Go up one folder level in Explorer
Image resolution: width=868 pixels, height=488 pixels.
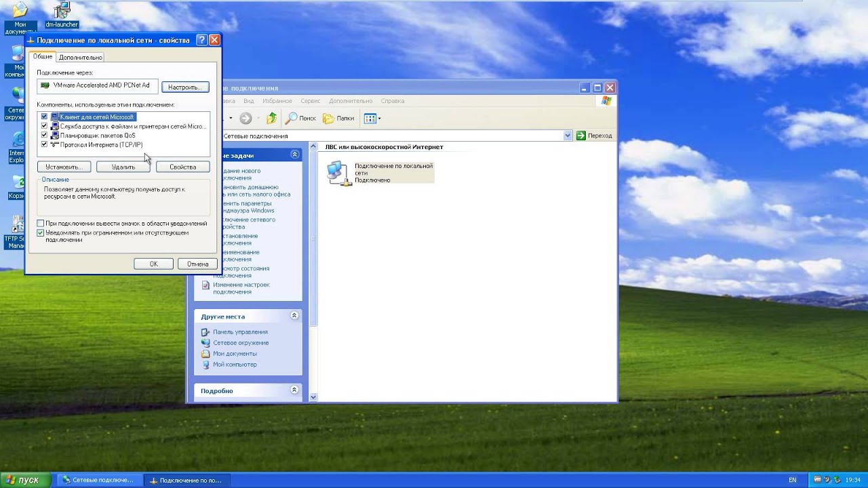[271, 118]
